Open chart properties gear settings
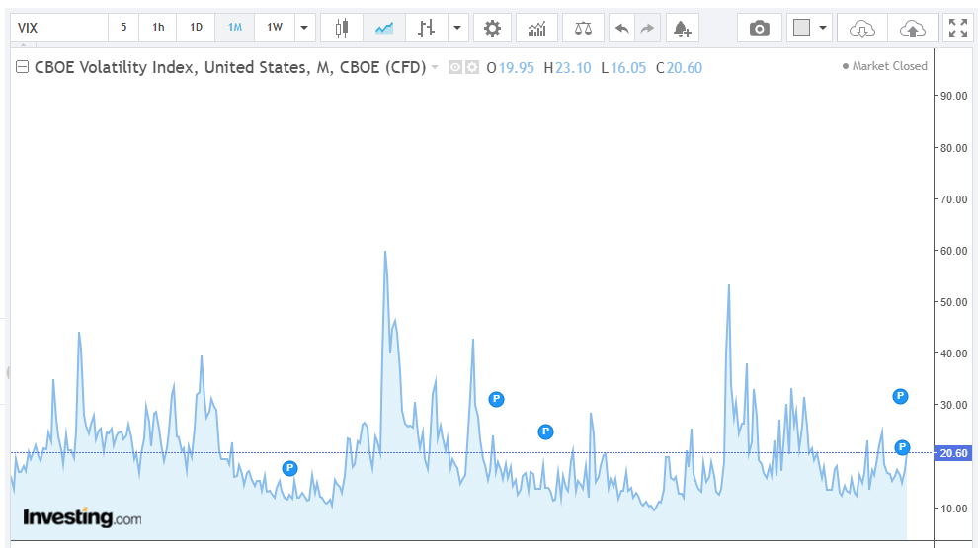The width and height of the screenshot is (980, 548). click(x=492, y=28)
